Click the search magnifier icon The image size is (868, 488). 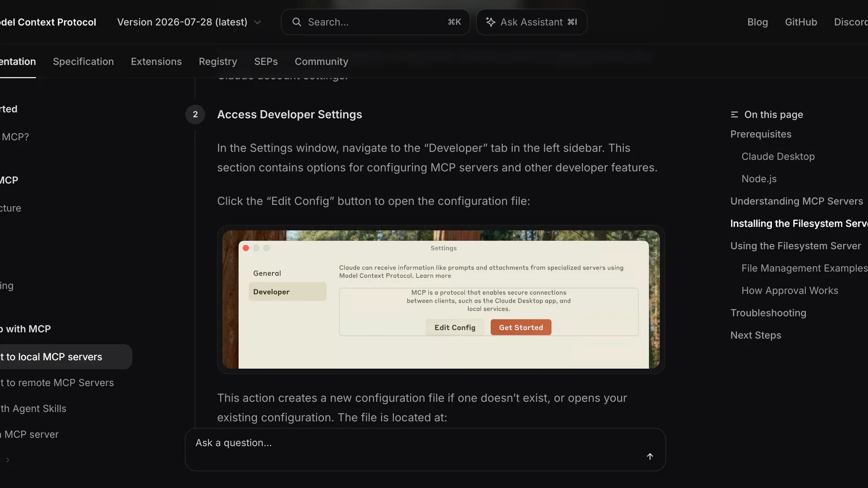(297, 22)
